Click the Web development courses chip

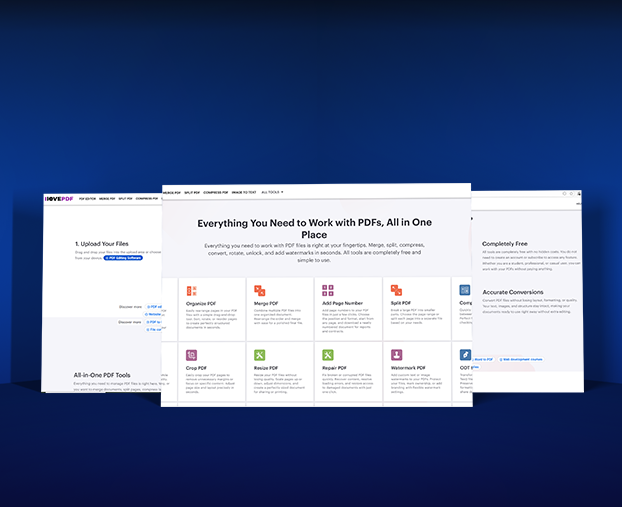520,359
